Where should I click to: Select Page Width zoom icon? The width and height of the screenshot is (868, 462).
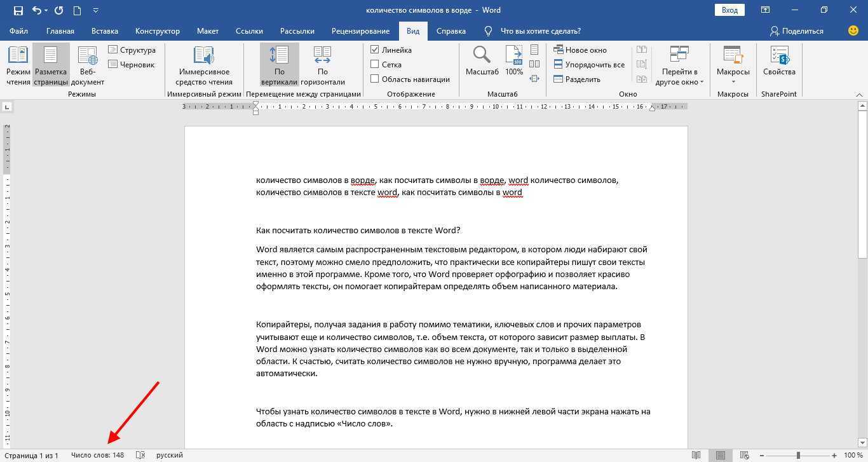534,79
